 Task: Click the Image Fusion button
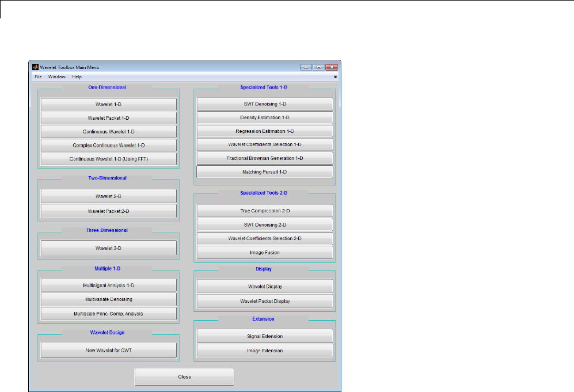tap(265, 253)
